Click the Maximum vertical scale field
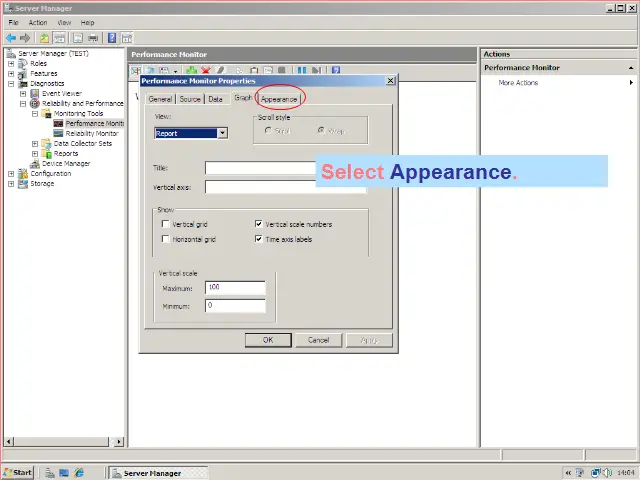Image resolution: width=640 pixels, height=480 pixels. (x=235, y=288)
